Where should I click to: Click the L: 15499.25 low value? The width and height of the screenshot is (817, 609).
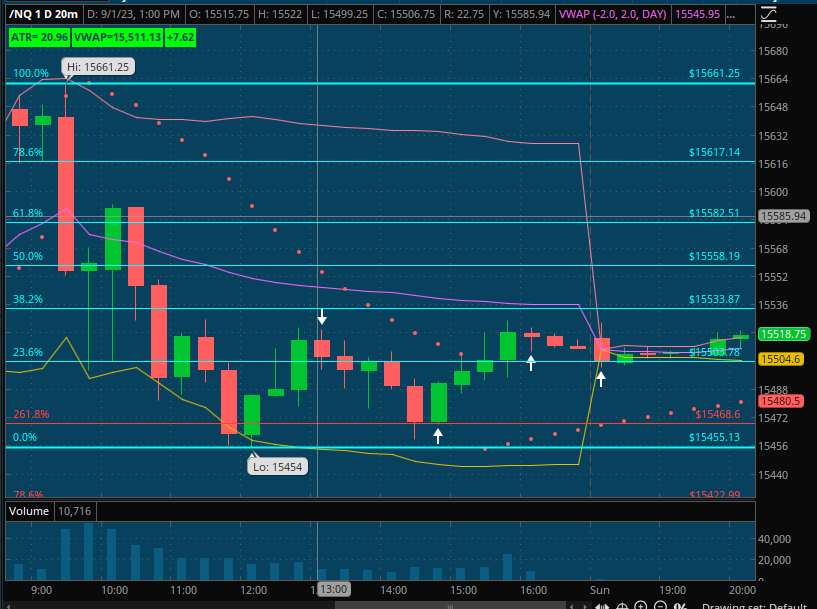click(x=340, y=15)
